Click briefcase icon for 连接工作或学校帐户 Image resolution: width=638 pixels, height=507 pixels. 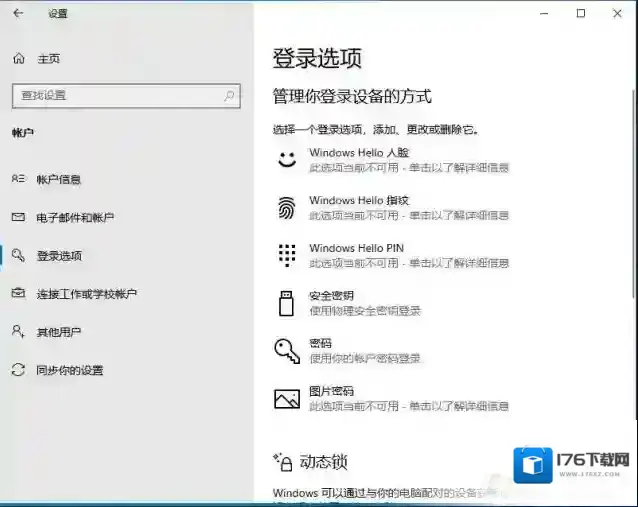point(18,293)
